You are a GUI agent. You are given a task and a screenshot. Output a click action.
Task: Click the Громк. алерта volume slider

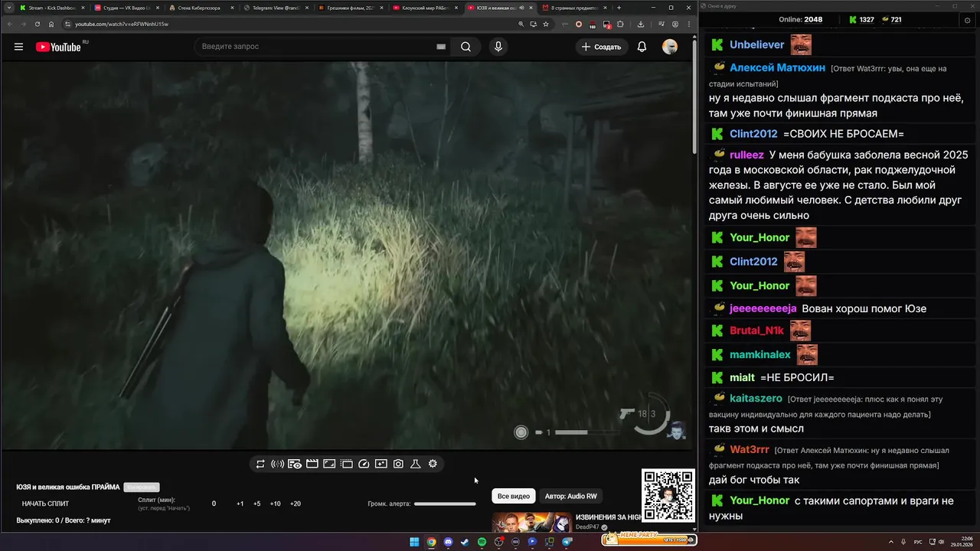coord(445,504)
